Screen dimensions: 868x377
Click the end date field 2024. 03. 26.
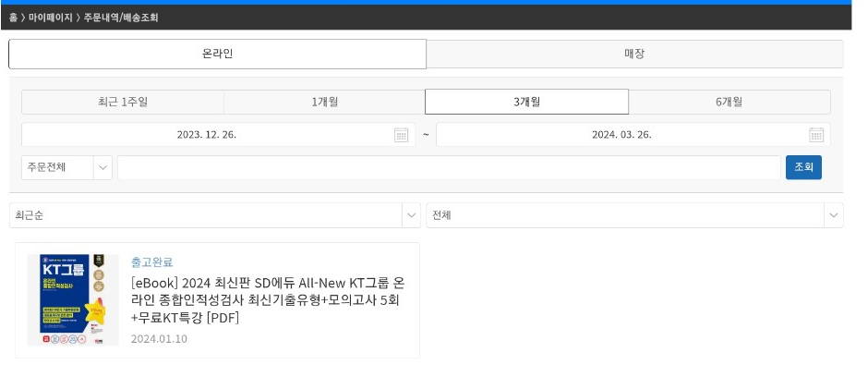pos(633,135)
